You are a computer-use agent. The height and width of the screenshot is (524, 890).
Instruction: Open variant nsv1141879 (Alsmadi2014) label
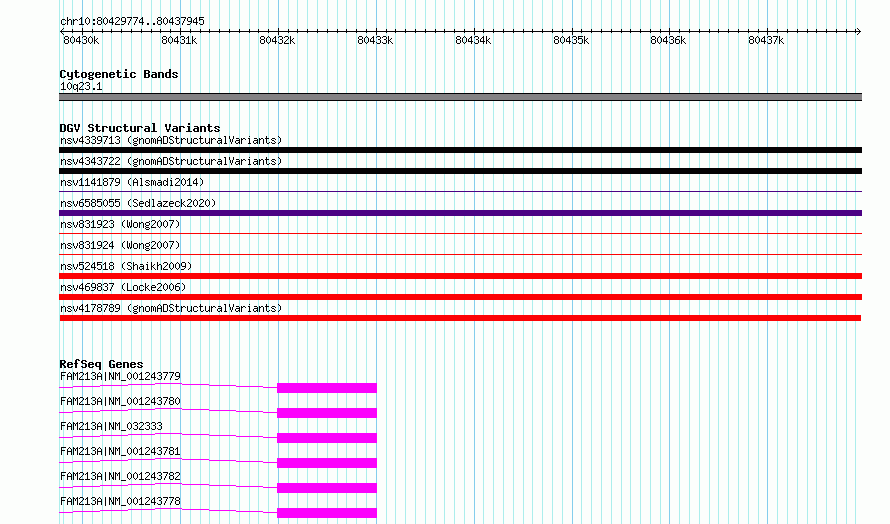(132, 182)
